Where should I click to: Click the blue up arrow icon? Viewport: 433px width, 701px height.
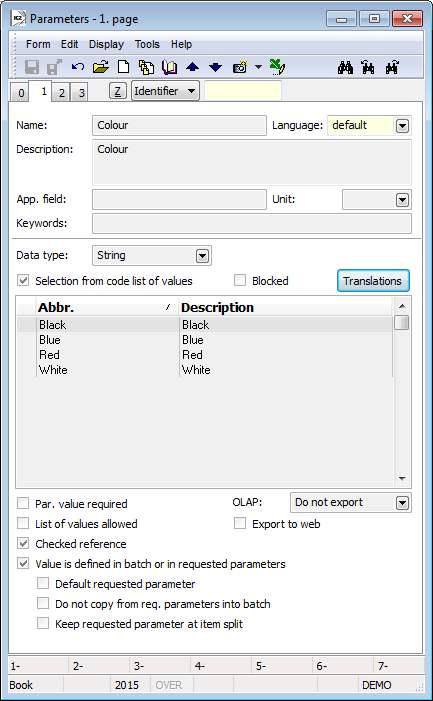pos(193,68)
